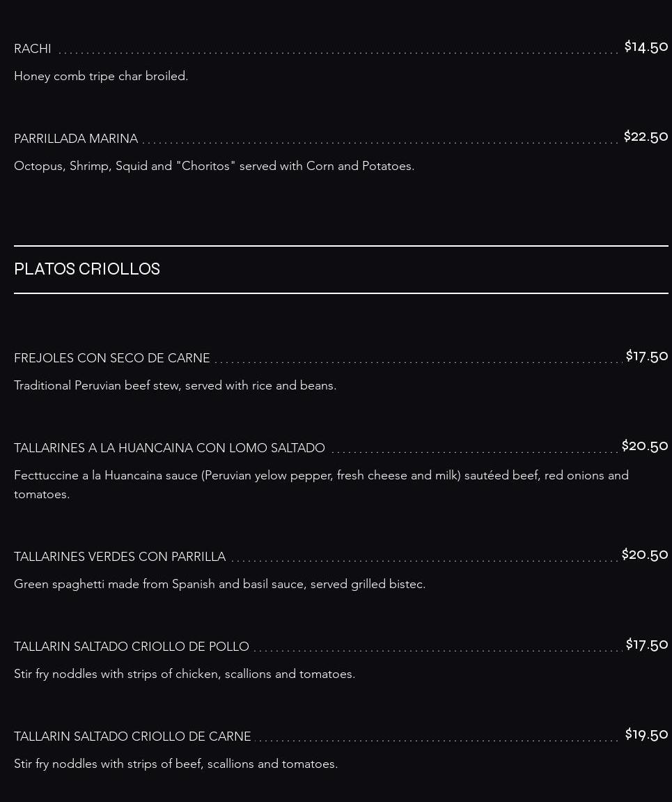
Task: Select the octopus, shrimp, squid description
Action: (x=214, y=166)
